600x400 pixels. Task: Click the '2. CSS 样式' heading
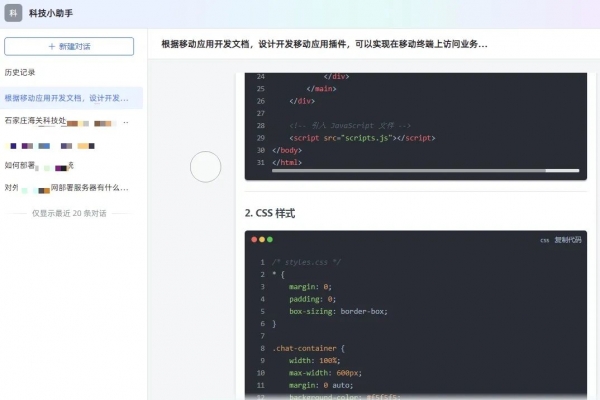pyautogui.click(x=270, y=213)
